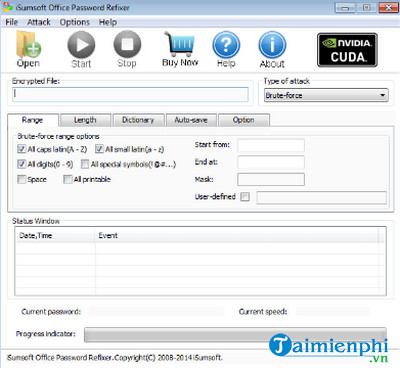
Task: Click the Start from field
Action: coord(271,145)
